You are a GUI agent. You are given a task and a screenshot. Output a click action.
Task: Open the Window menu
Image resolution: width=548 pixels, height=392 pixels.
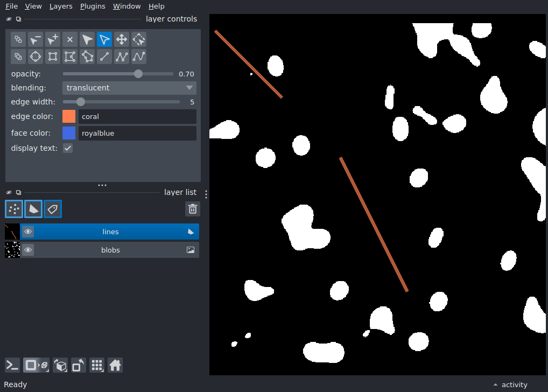[127, 6]
